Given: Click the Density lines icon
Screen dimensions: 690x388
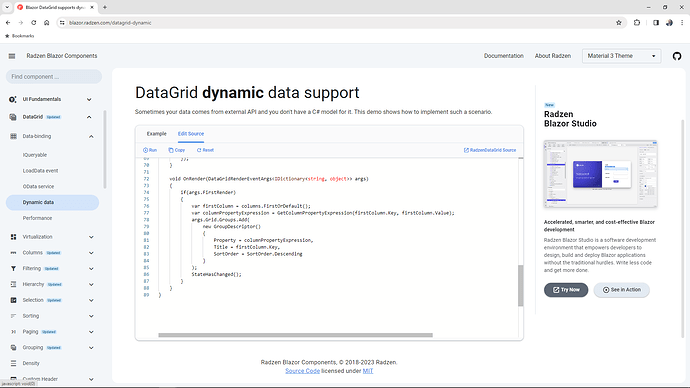Looking at the screenshot, I should pos(13,363).
